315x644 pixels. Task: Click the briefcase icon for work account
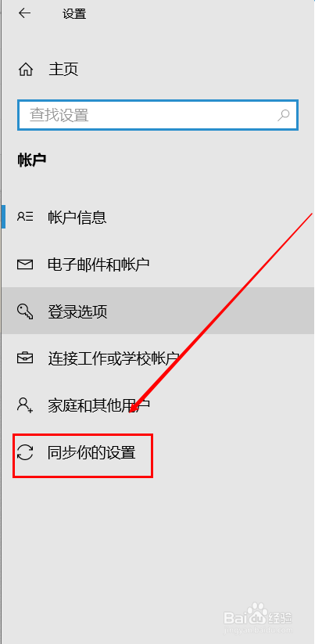pos(25,358)
